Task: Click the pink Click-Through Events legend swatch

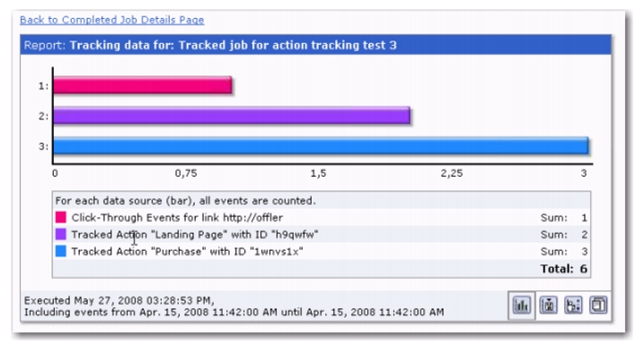Action: coord(61,217)
